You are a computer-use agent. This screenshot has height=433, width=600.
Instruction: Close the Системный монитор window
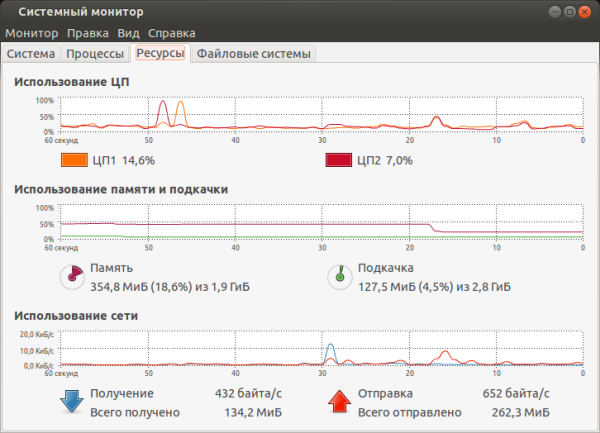(584, 12)
